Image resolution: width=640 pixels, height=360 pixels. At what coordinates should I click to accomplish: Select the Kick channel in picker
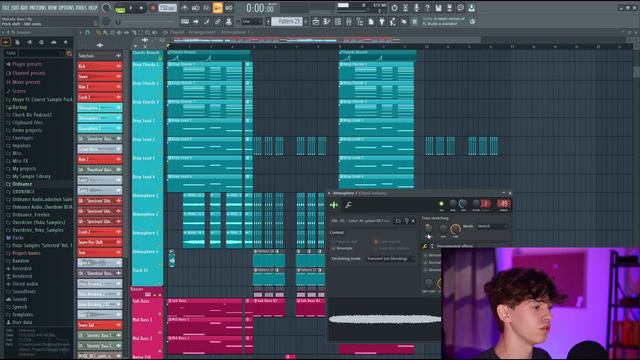tap(100, 66)
